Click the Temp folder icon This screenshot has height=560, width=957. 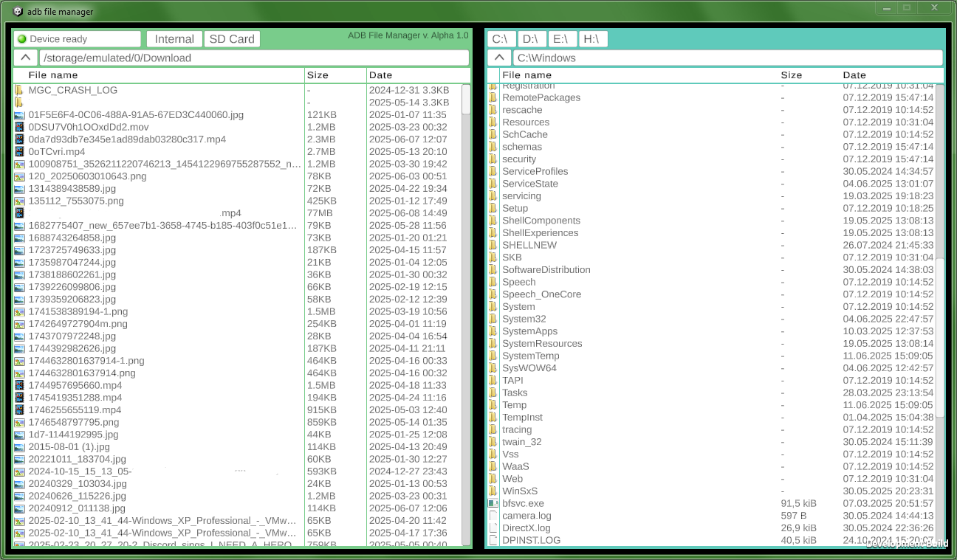(x=493, y=405)
